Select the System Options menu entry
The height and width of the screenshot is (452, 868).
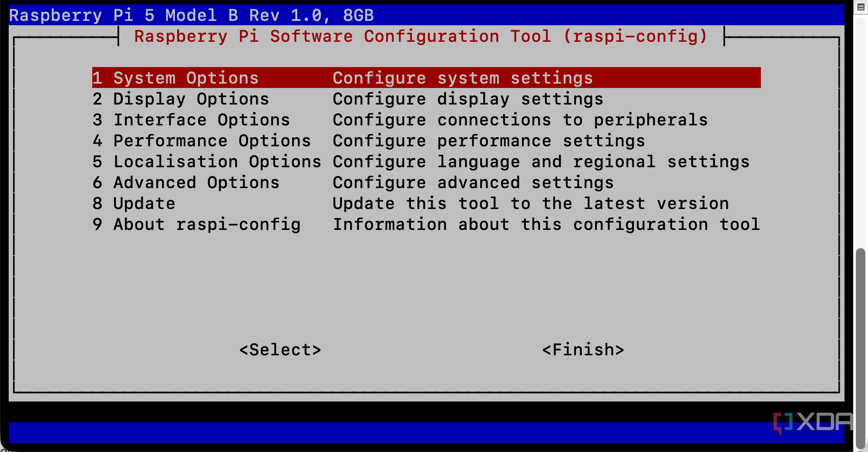175,78
